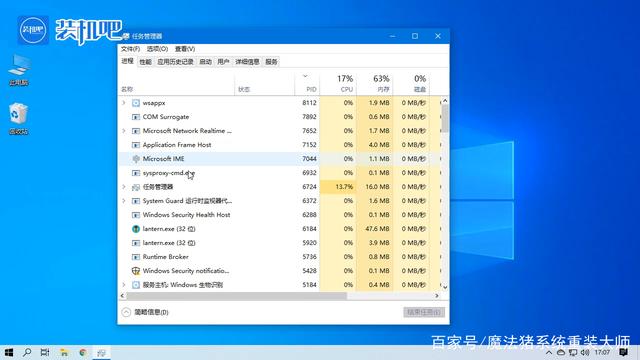
Task: Click the Runtime Broker process icon
Action: pos(136,257)
